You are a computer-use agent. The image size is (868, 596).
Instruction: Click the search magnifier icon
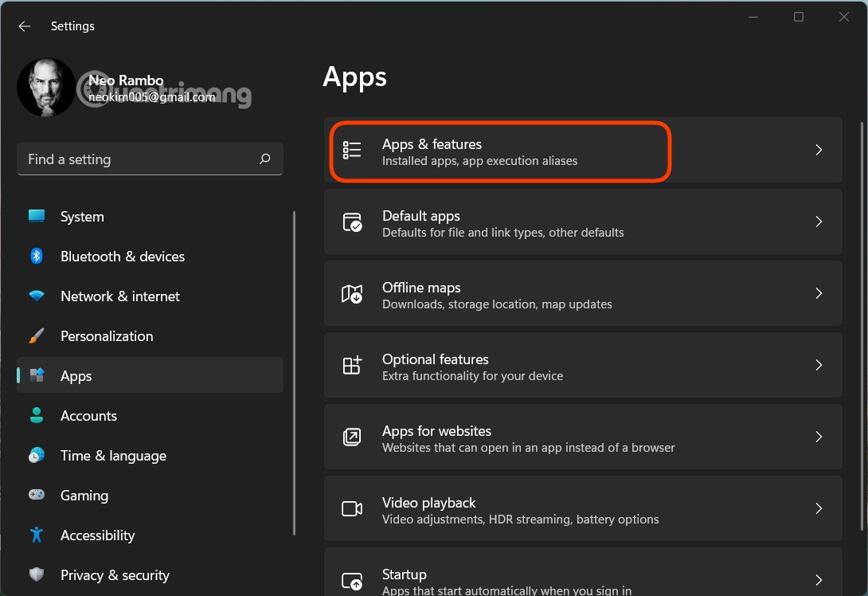tap(264, 159)
